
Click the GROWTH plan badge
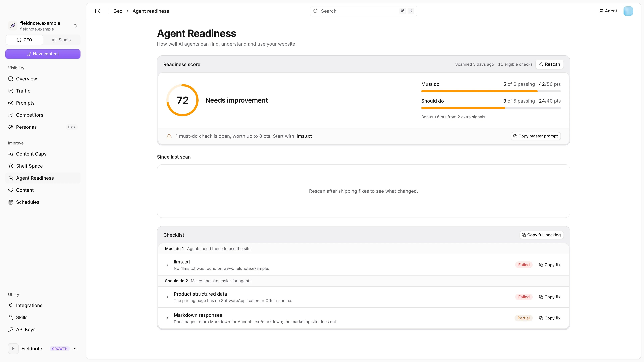60,349
